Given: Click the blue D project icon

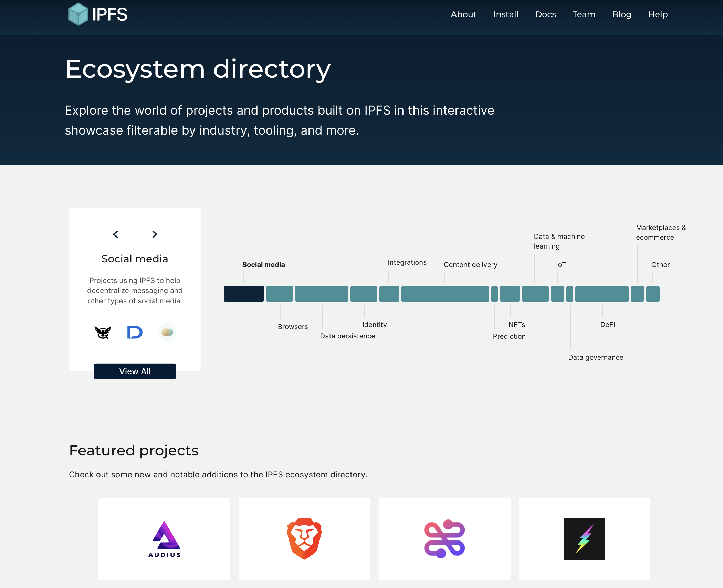Looking at the screenshot, I should [x=135, y=332].
